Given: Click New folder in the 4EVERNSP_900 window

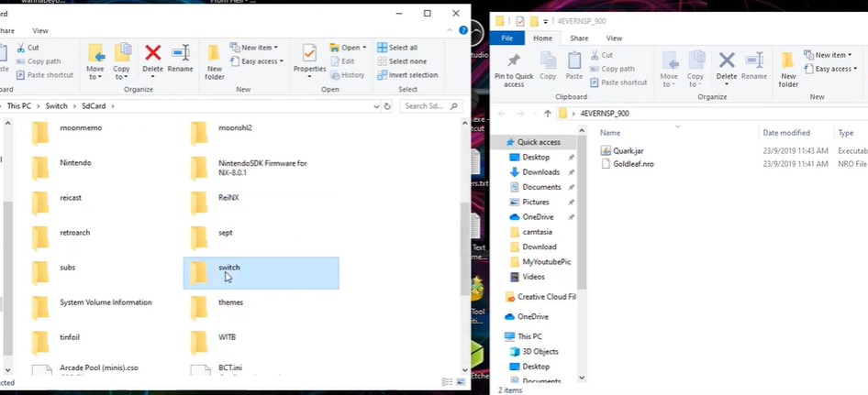Looking at the screenshot, I should click(x=788, y=69).
